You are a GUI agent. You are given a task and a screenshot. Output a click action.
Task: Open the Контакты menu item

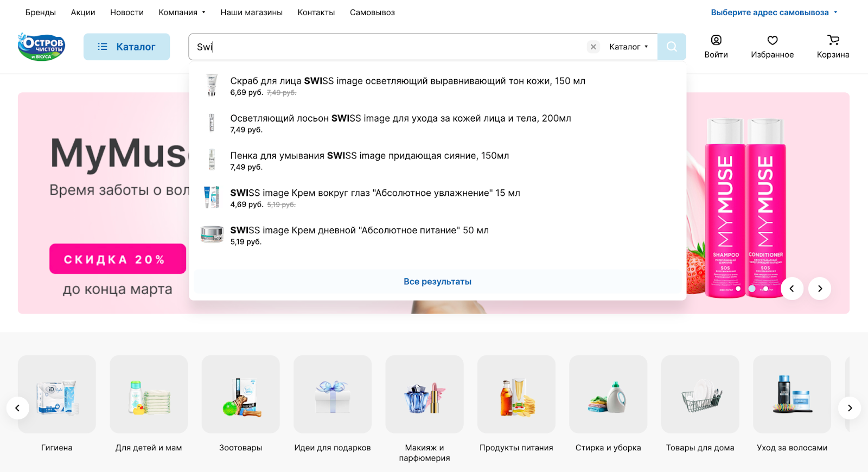click(316, 12)
